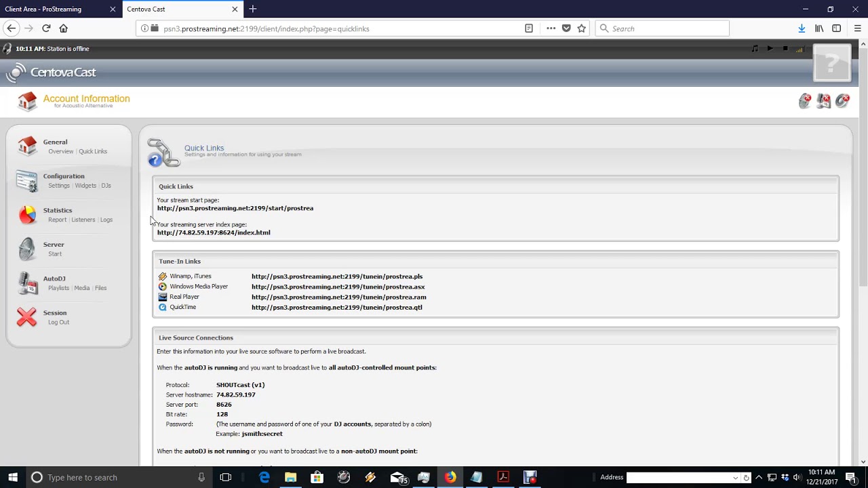The width and height of the screenshot is (868, 488).
Task: Open Firefox library icon
Action: point(819,28)
